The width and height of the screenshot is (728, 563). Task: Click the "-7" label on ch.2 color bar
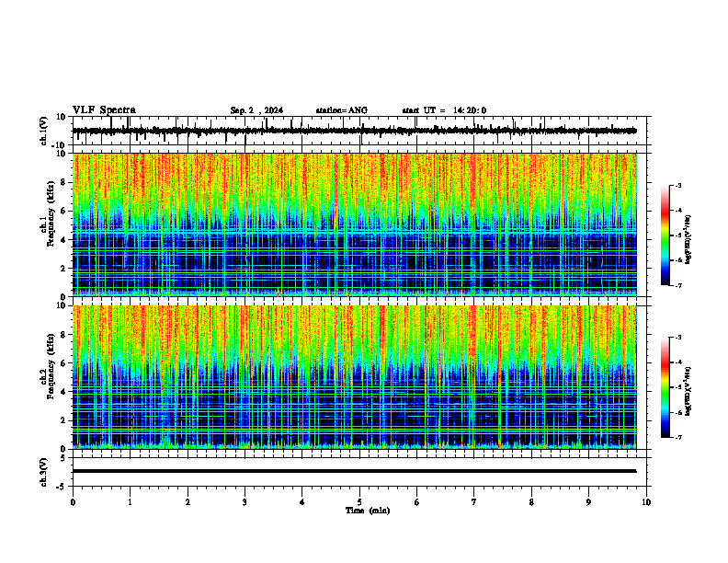coord(677,437)
